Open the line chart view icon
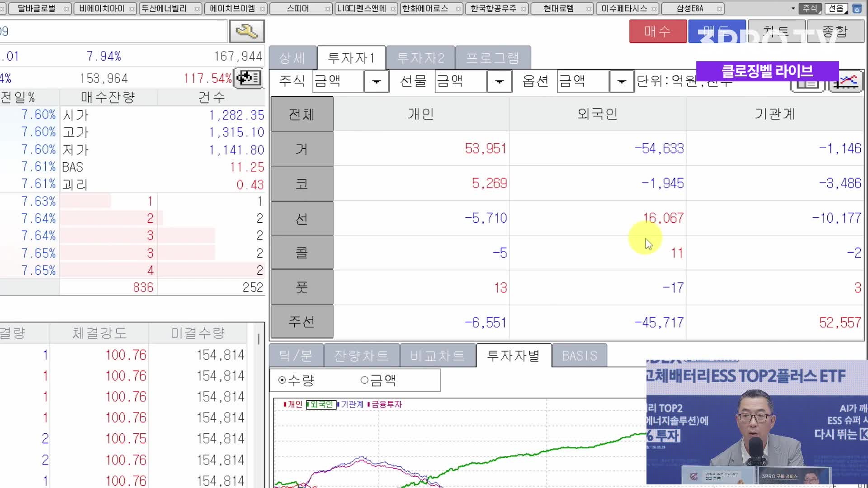This screenshot has height=488, width=868. [x=846, y=83]
